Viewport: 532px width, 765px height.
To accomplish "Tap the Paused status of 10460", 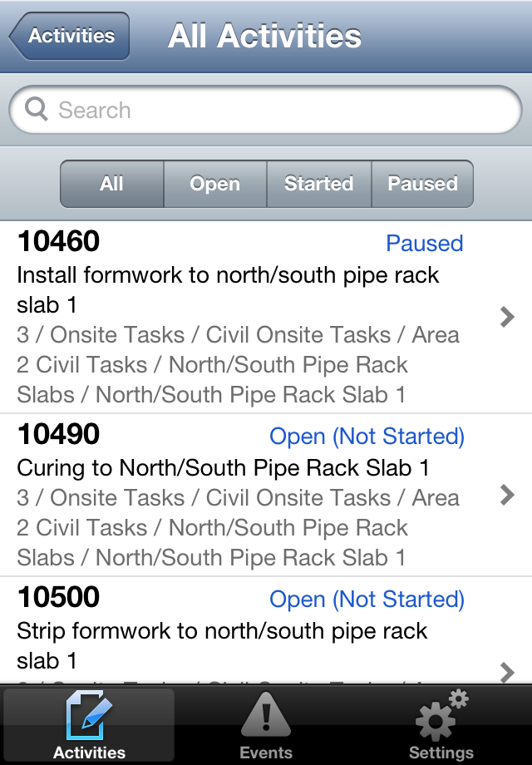I will tap(424, 244).
